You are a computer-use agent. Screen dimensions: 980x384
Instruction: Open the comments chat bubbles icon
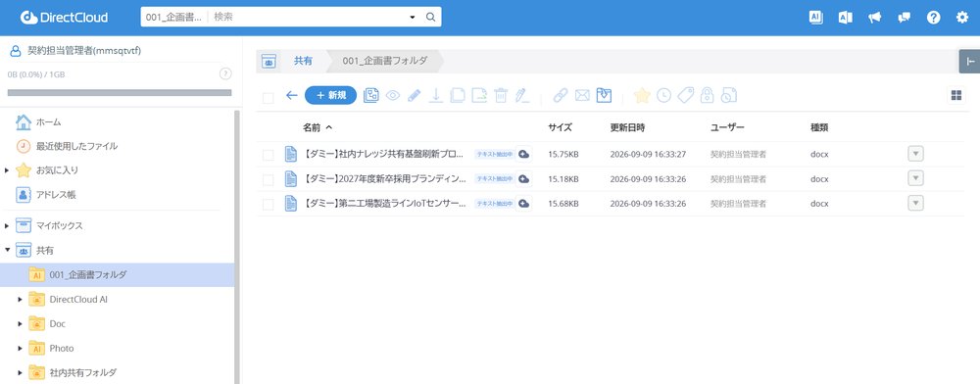click(x=904, y=18)
